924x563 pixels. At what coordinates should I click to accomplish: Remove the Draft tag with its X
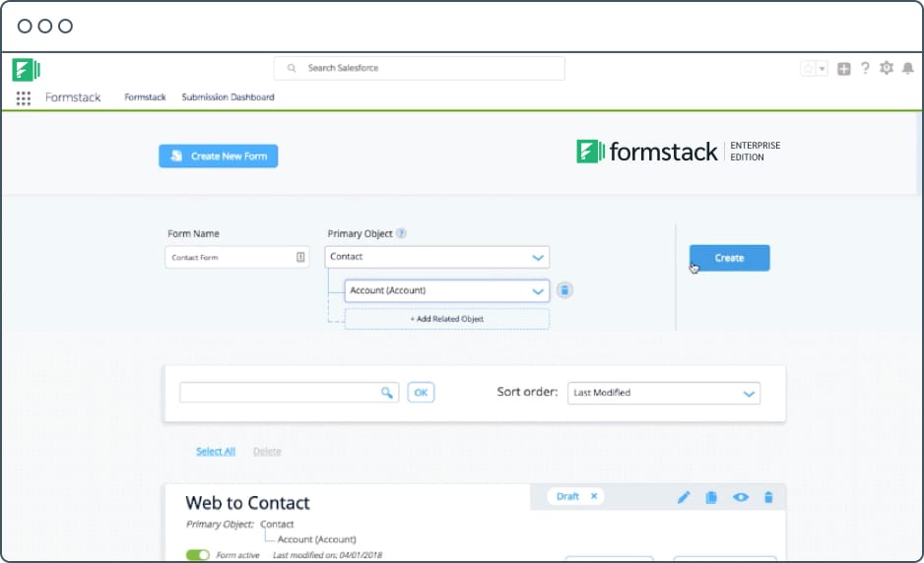click(x=594, y=496)
